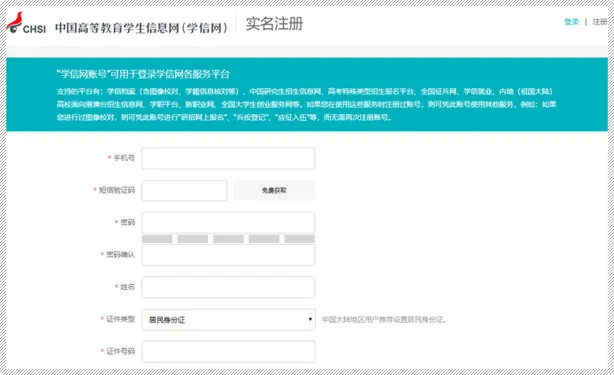Image resolution: width=614 pixels, height=375 pixels.
Task: Click the 证件号码 input field
Action: pos(228,352)
